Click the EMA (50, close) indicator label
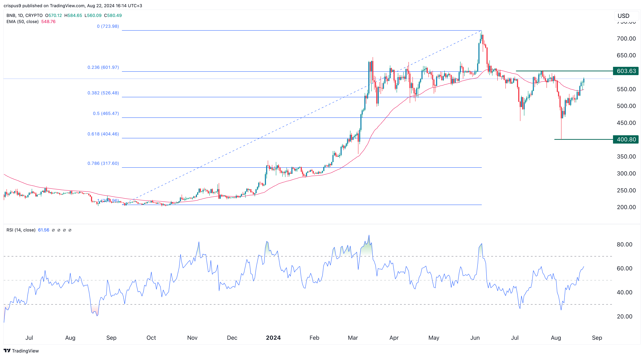The image size is (644, 357). pyautogui.click(x=23, y=22)
